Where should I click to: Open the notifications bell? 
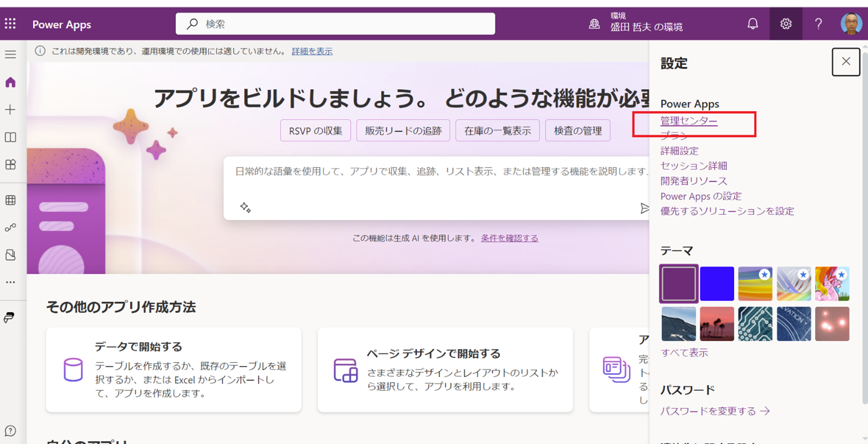click(x=753, y=24)
